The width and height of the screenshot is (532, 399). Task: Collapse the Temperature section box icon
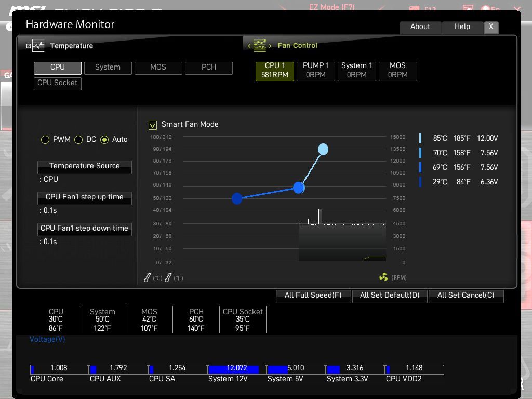[x=29, y=46]
